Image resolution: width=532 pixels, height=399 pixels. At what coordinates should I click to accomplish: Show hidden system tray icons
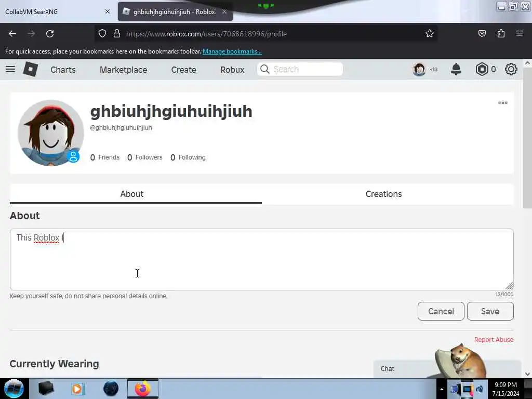tap(442, 389)
